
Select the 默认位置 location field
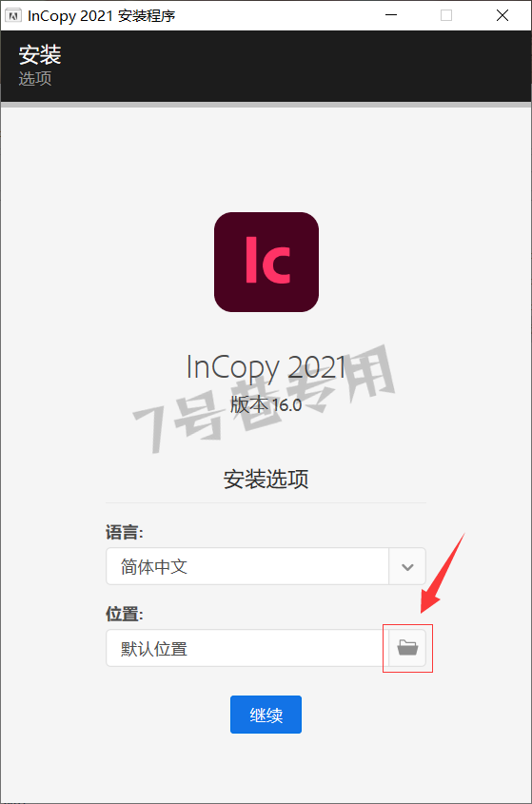(247, 648)
